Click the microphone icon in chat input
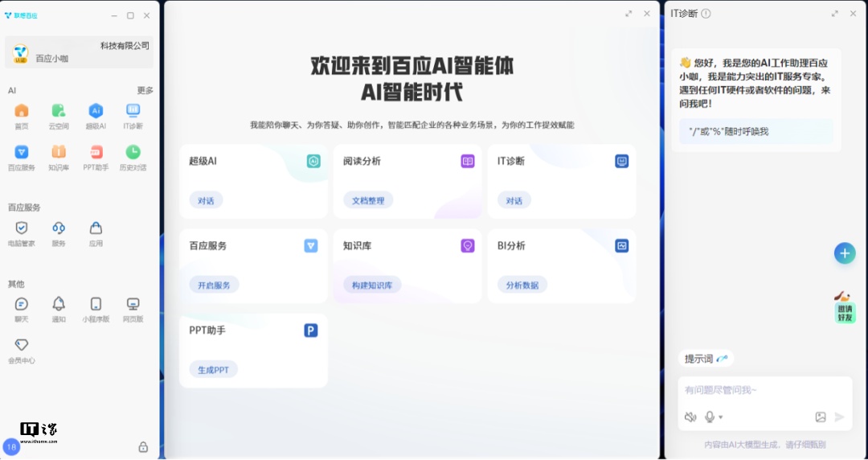Viewport: 868px width, 460px height. point(710,417)
